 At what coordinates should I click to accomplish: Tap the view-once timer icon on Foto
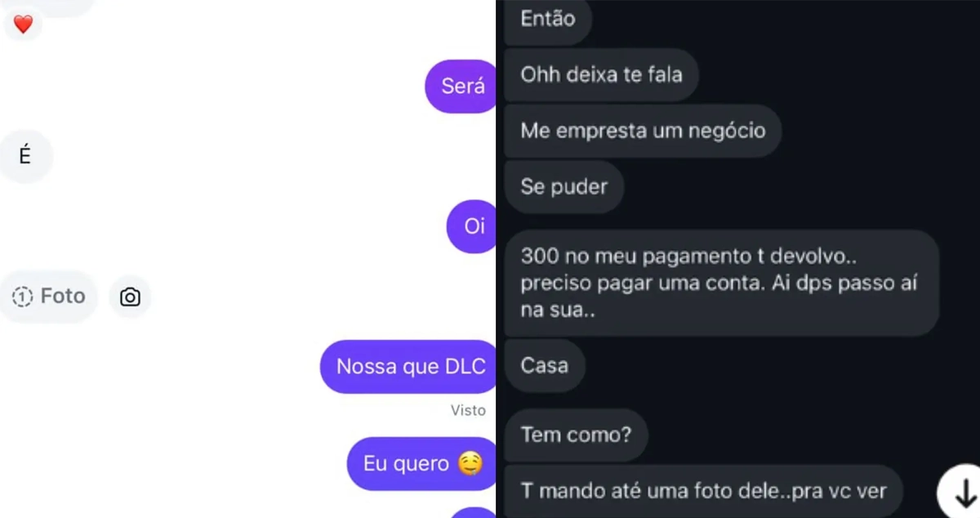(x=21, y=297)
